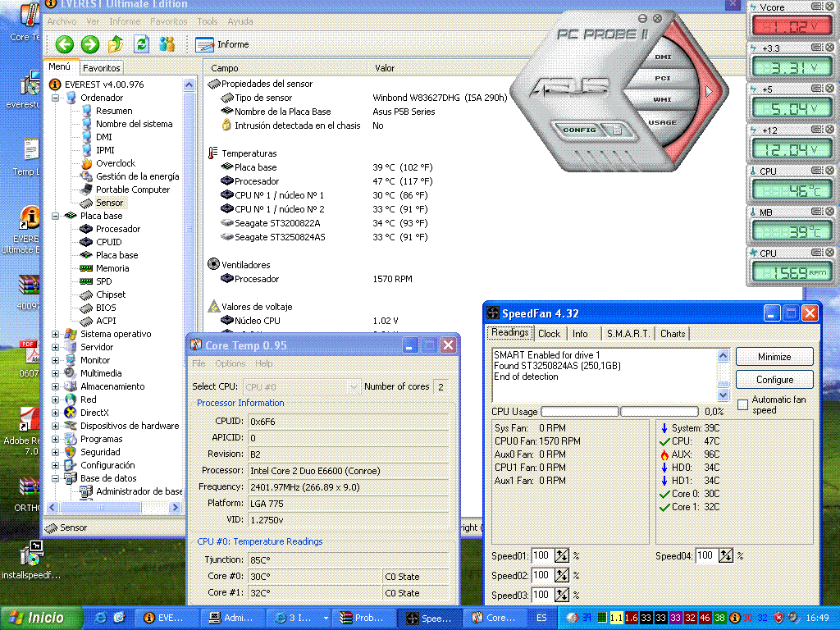840x630 pixels.
Task: Click the CPU Usage bar in SpeedFan
Action: coord(620,412)
